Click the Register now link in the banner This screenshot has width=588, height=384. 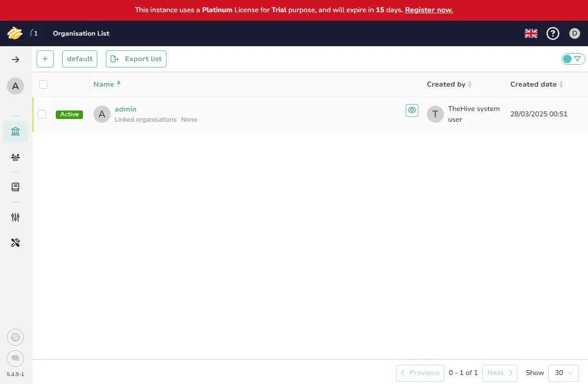click(429, 10)
